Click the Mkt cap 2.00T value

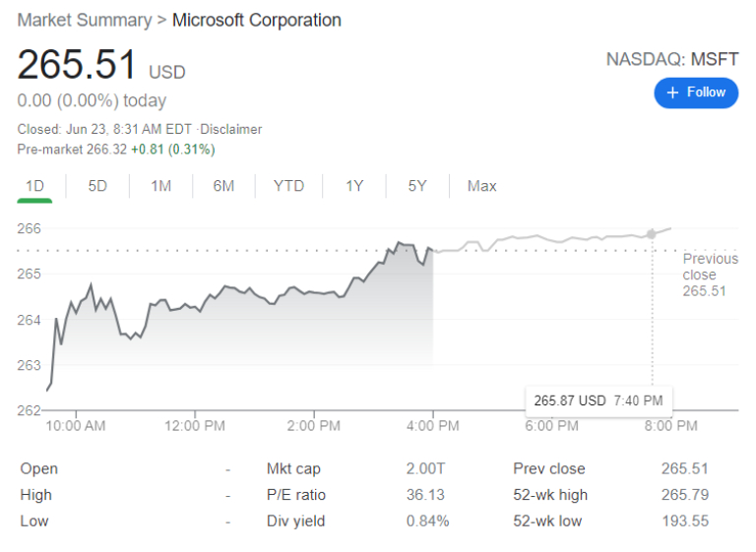coord(425,468)
